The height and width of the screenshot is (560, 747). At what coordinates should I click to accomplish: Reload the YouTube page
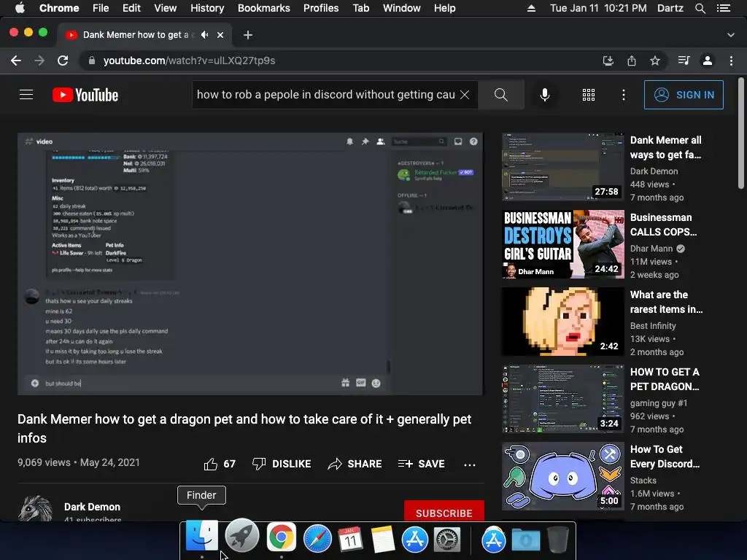(x=63, y=61)
